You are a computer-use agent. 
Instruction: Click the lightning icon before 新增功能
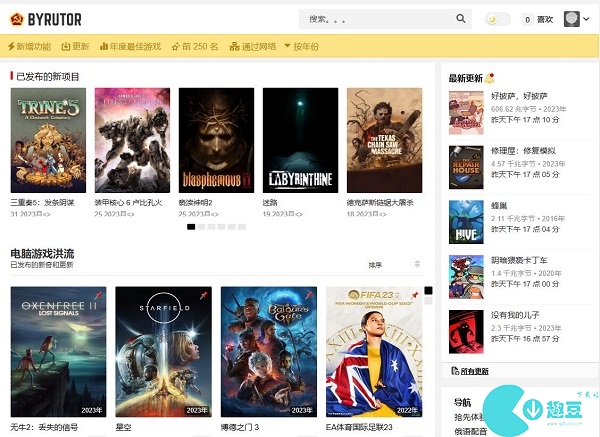coord(11,47)
